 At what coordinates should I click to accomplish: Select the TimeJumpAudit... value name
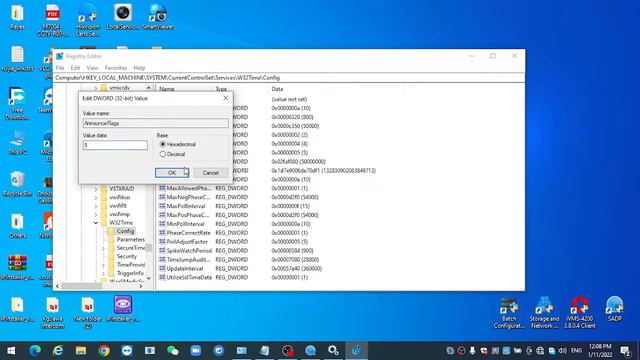click(188, 260)
